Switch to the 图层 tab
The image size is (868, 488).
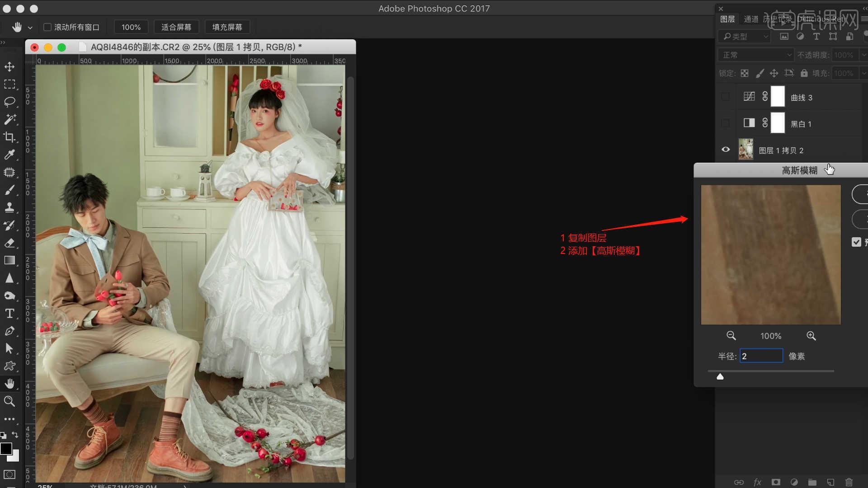[727, 19]
